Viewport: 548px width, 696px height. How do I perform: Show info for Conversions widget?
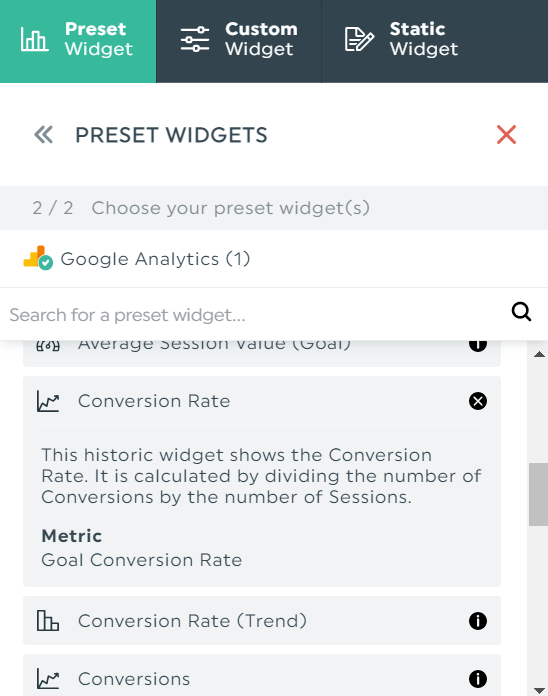click(478, 679)
